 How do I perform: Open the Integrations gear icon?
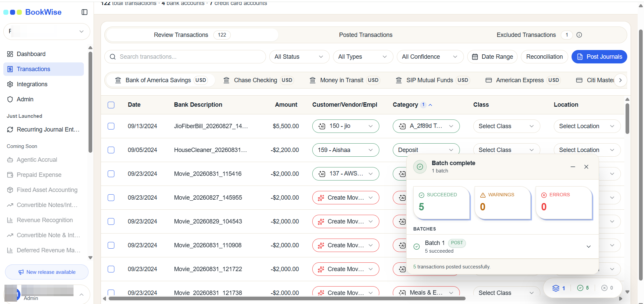pos(10,84)
